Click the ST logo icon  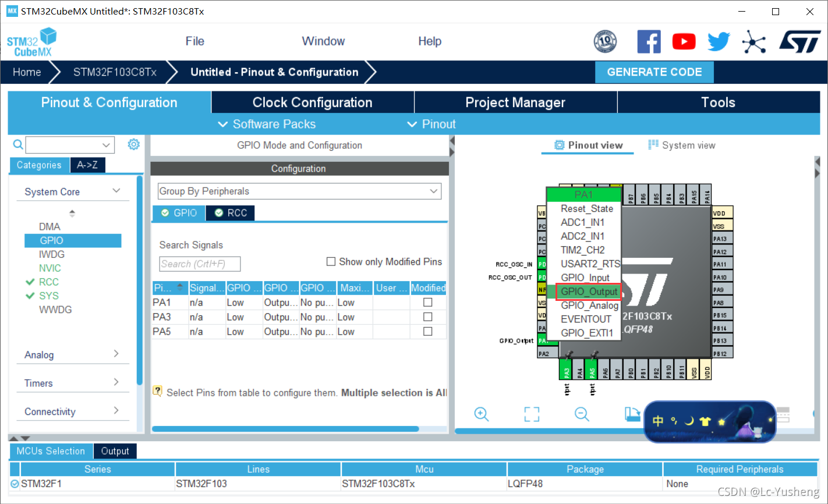(801, 41)
